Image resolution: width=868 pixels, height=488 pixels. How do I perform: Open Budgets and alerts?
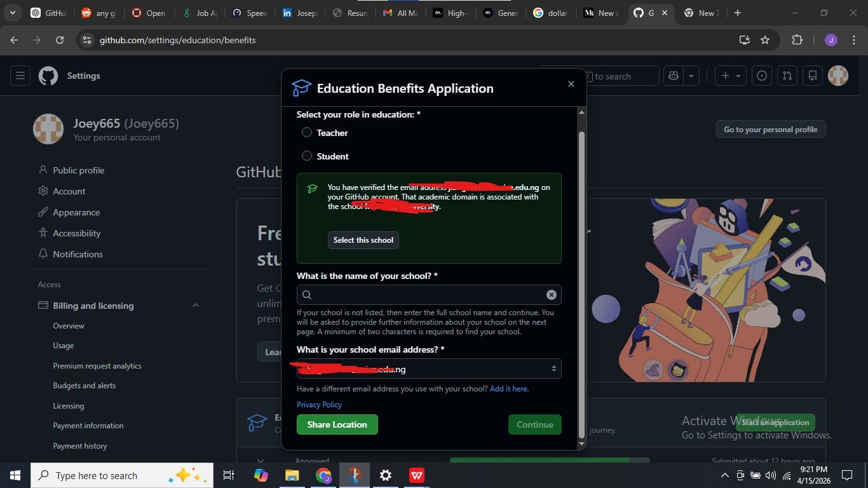pyautogui.click(x=85, y=386)
